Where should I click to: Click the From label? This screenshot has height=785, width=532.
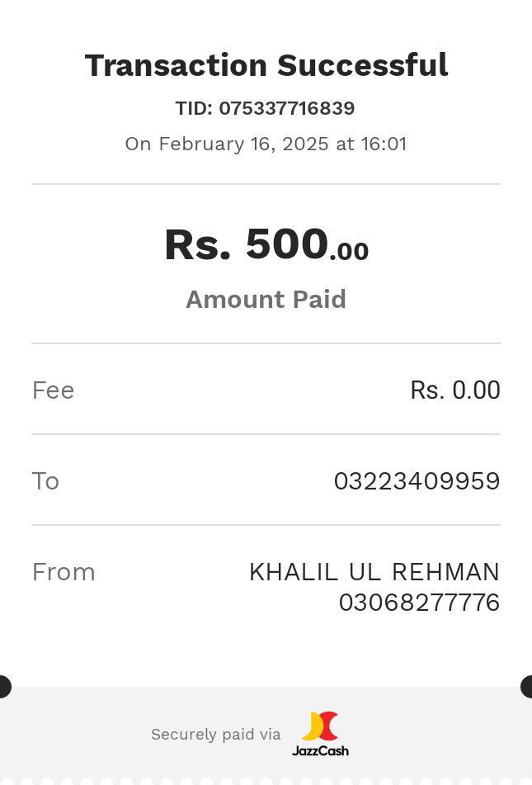point(64,572)
